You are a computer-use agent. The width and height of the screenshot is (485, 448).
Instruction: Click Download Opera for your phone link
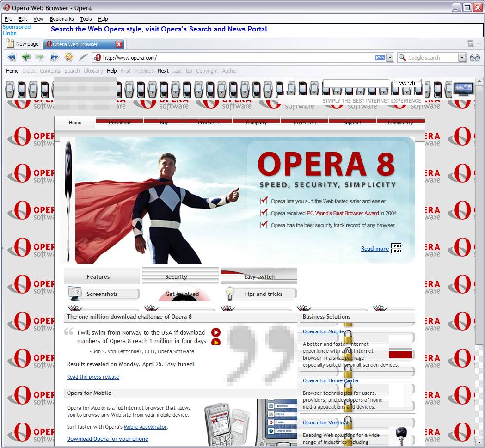107,438
